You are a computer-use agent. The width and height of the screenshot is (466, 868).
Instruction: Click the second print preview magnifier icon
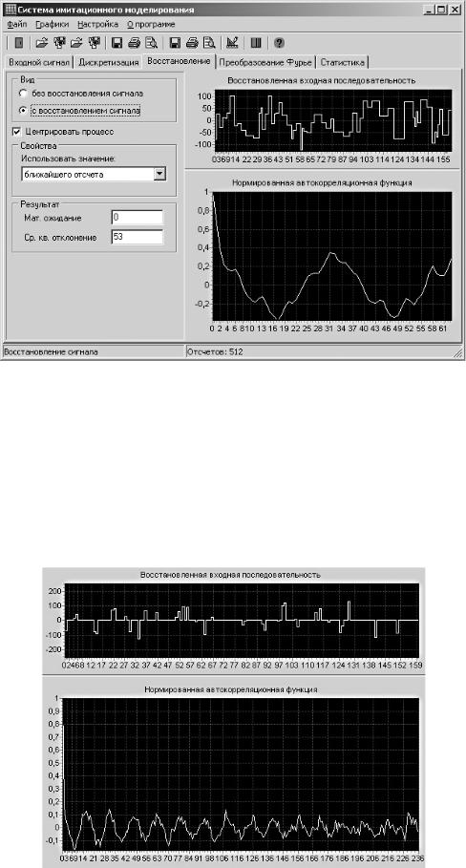[x=209, y=43]
